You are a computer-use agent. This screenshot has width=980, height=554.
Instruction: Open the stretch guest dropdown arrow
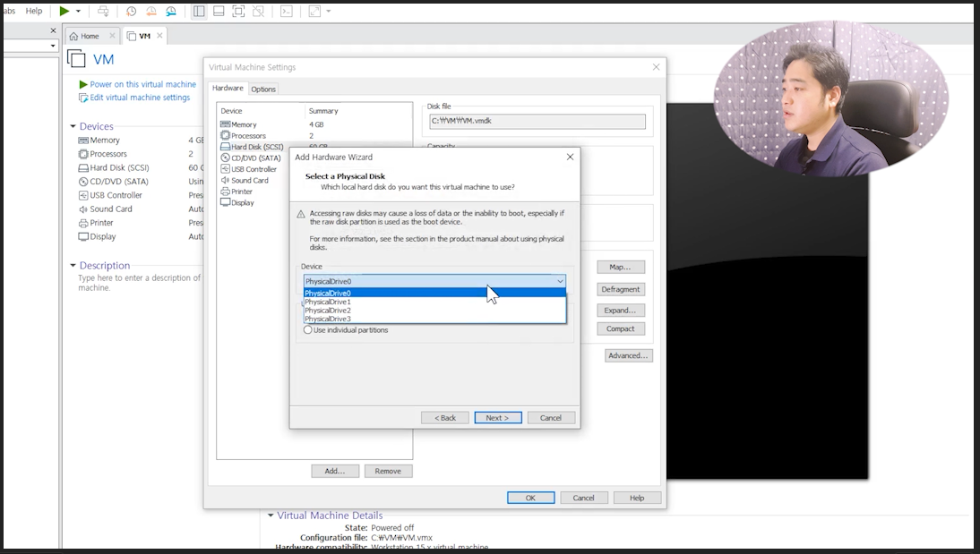click(329, 12)
